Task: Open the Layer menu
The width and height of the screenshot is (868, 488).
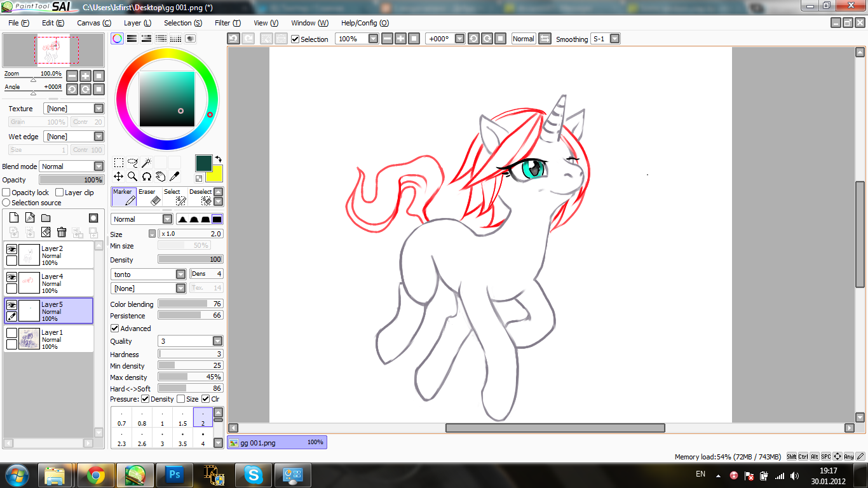Action: click(x=137, y=23)
